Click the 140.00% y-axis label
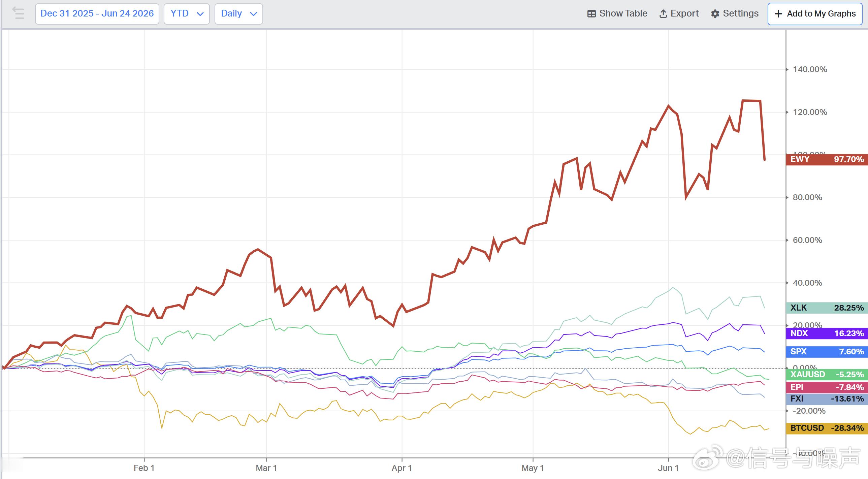868x479 pixels. point(810,69)
